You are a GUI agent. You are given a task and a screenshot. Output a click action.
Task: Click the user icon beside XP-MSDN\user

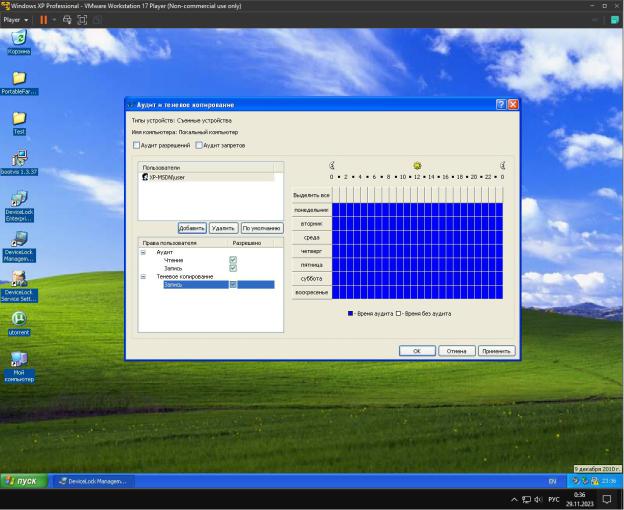(x=145, y=177)
